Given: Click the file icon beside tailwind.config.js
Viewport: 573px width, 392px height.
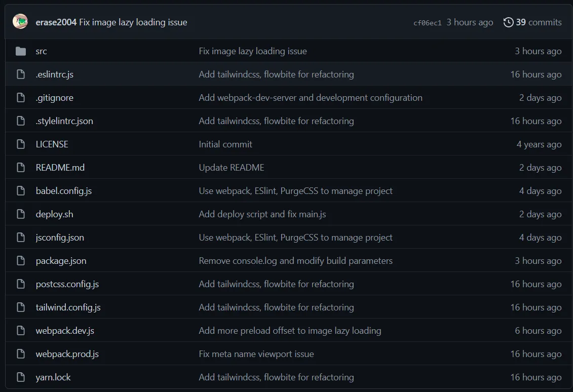Looking at the screenshot, I should 21,307.
